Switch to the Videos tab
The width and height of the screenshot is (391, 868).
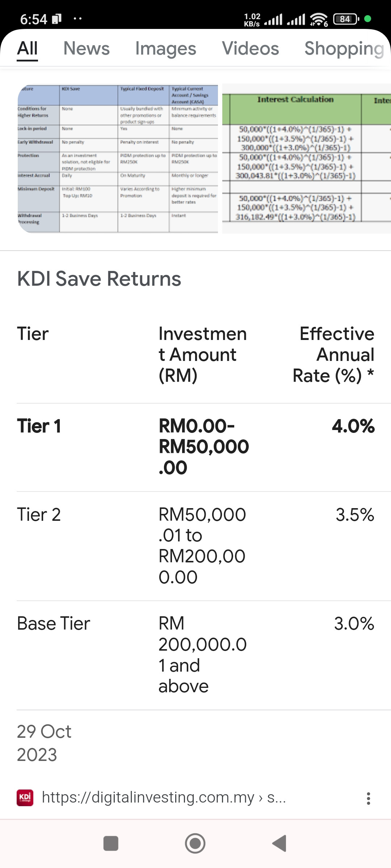251,48
